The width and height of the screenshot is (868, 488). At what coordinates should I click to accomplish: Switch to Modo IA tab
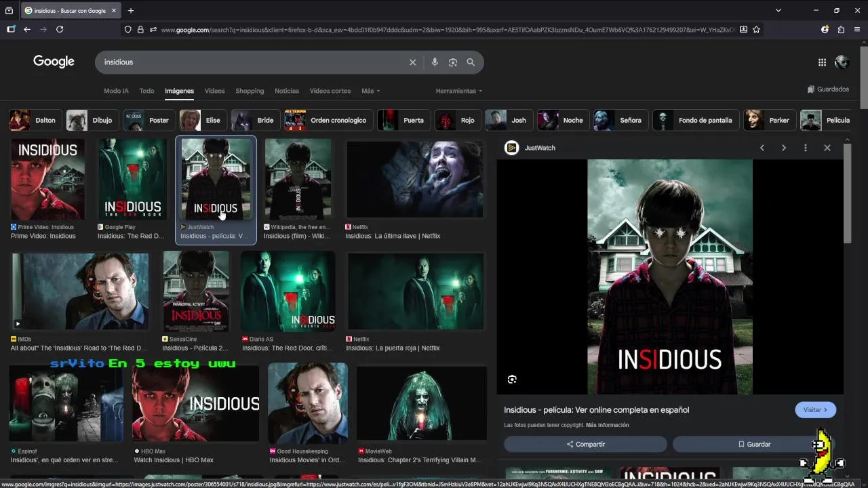pos(116,91)
